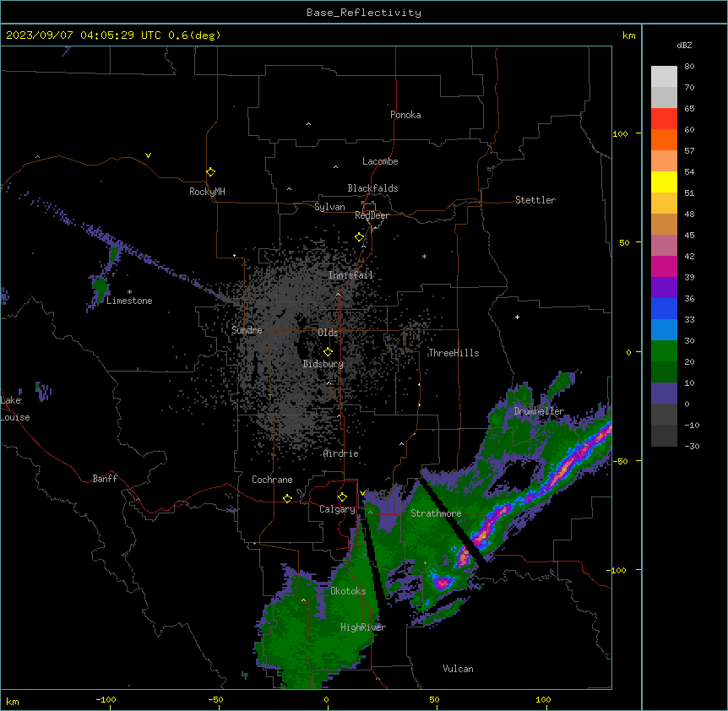This screenshot has width=728, height=711.
Task: Pick the slate 0-10 dBZ legend swatch
Action: [x=664, y=393]
